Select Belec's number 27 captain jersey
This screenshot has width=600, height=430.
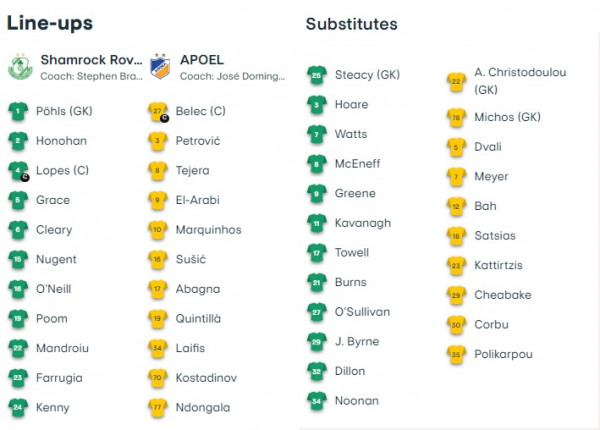point(158,112)
